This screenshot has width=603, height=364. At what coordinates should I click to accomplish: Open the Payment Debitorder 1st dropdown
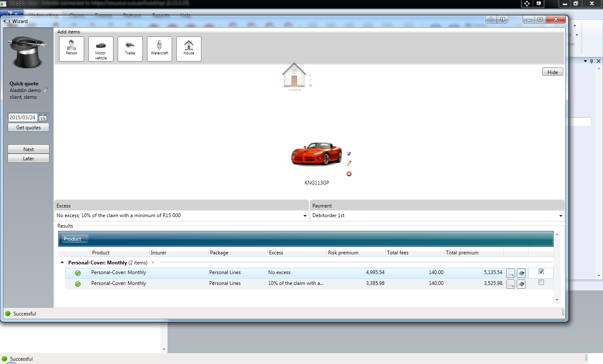click(x=561, y=215)
